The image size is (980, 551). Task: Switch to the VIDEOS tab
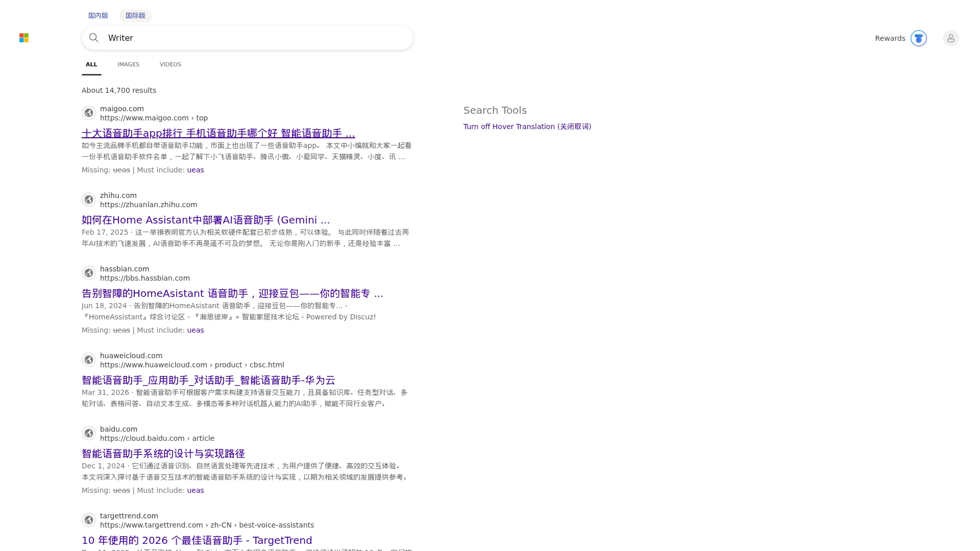(x=170, y=64)
